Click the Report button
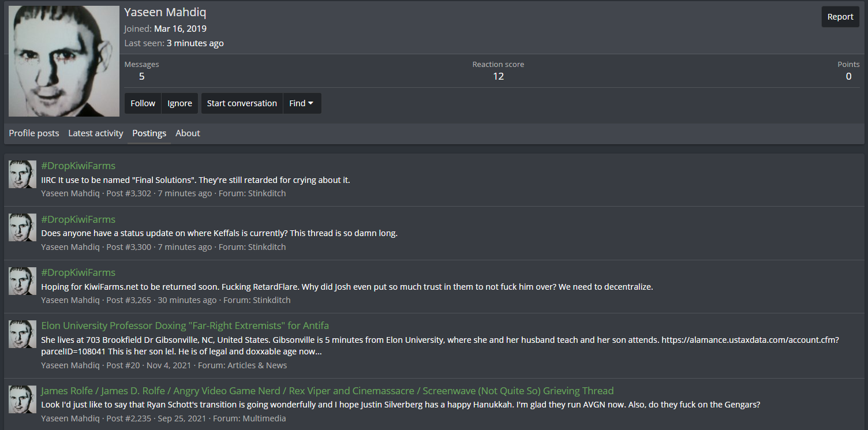Image resolution: width=868 pixels, height=430 pixels. pos(840,17)
